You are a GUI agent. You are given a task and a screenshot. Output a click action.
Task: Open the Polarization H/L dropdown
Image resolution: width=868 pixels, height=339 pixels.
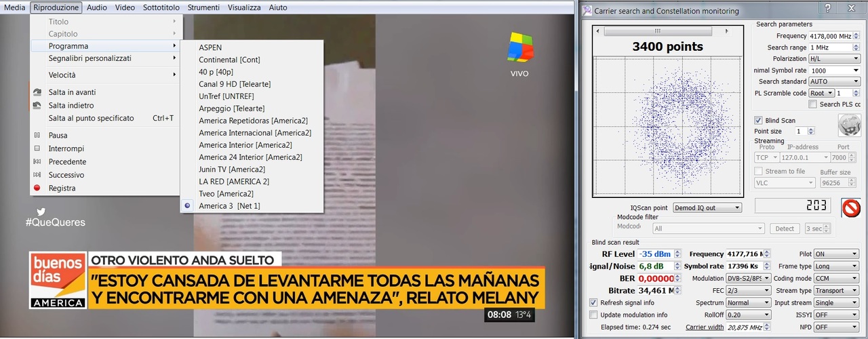coord(834,59)
